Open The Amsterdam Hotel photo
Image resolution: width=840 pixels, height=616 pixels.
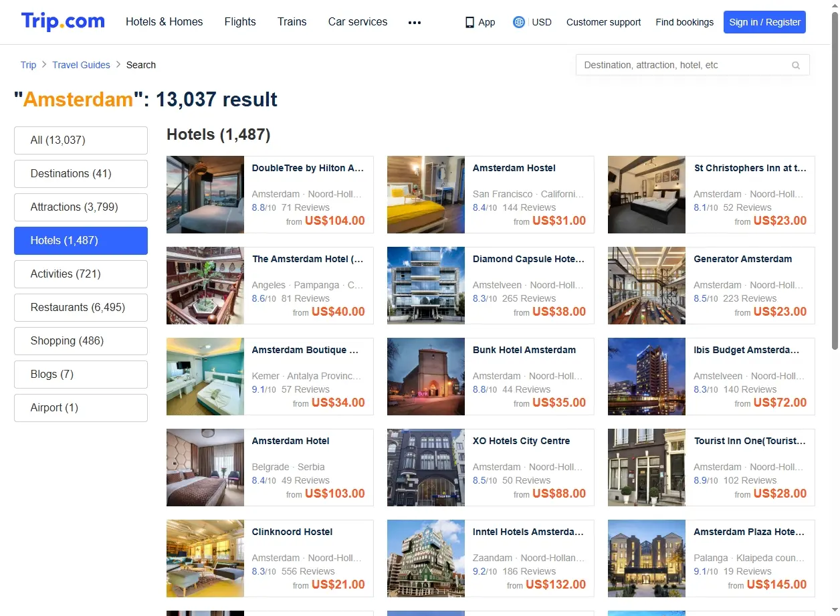click(x=205, y=286)
